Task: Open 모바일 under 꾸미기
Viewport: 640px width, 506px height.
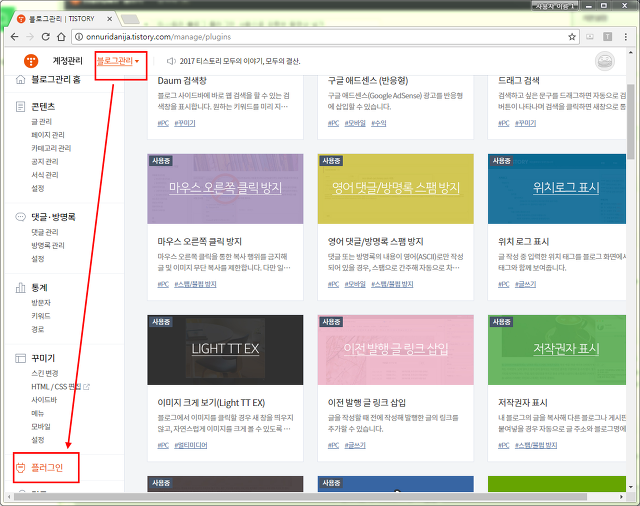Action: click(41, 426)
